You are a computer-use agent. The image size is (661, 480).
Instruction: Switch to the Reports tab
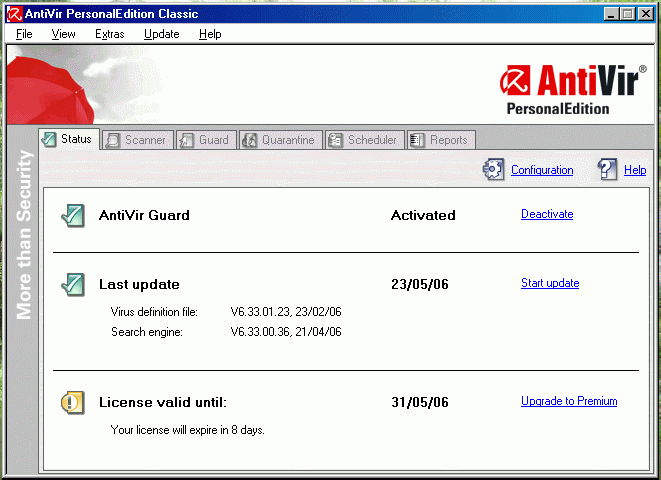441,140
